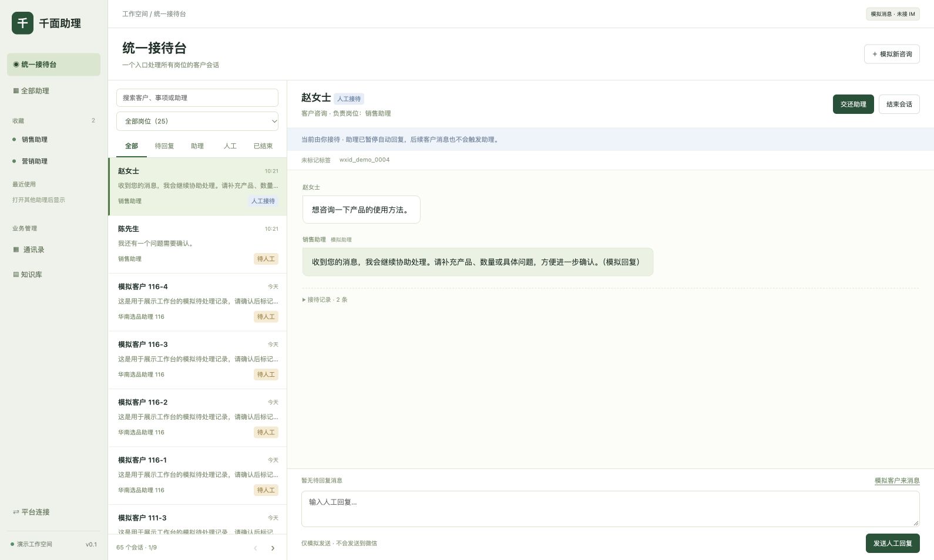Open 统一接待台 in the sidebar
934x560 pixels.
(x=53, y=65)
